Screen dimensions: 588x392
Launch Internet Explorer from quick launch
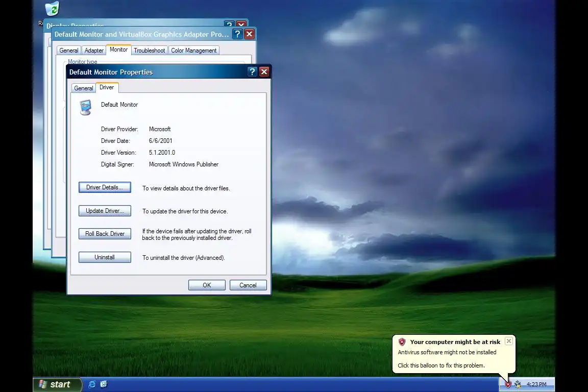tap(91, 384)
